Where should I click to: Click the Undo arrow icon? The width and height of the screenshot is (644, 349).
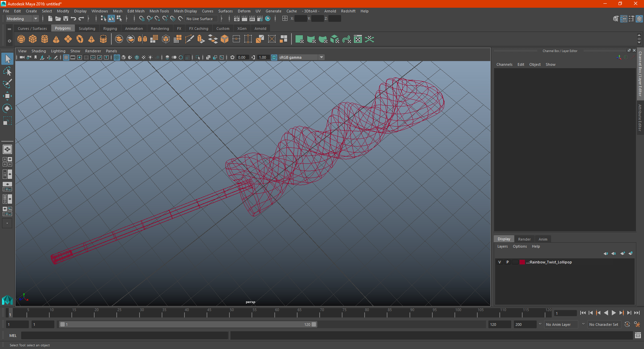pos(73,19)
